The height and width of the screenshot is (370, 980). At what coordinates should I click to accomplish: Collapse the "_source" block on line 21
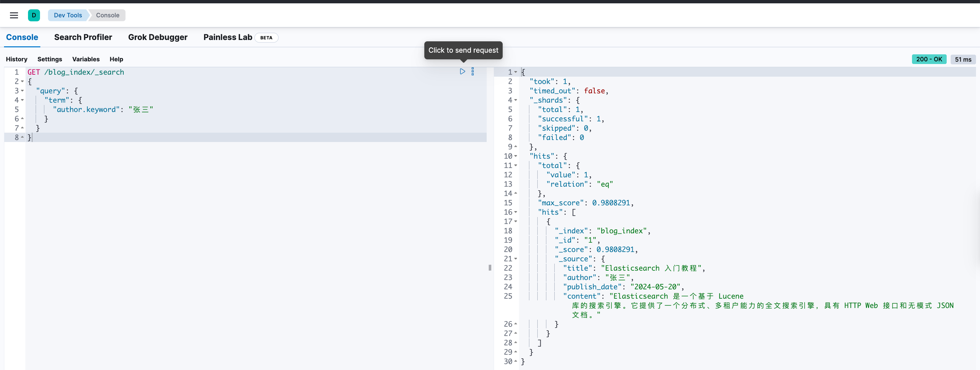pyautogui.click(x=515, y=259)
